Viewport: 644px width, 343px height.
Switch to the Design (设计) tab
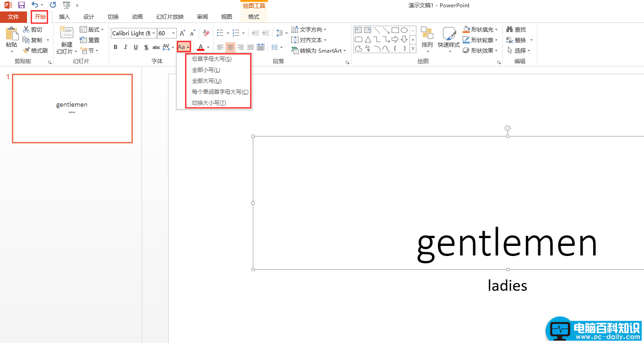(89, 17)
